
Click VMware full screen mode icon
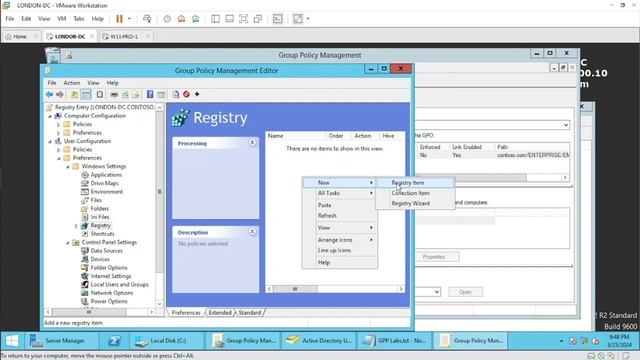243,19
